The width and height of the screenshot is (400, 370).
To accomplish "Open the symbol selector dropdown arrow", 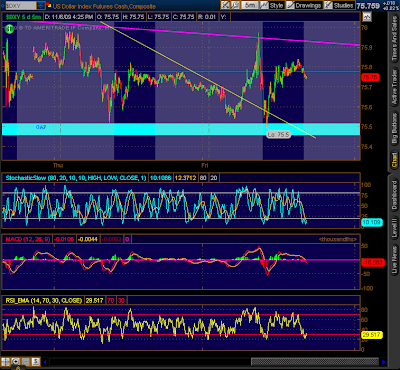I will coord(40,5).
